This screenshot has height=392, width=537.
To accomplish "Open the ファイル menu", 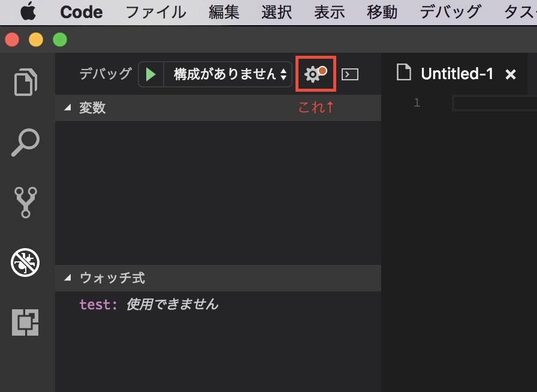I will pyautogui.click(x=156, y=13).
